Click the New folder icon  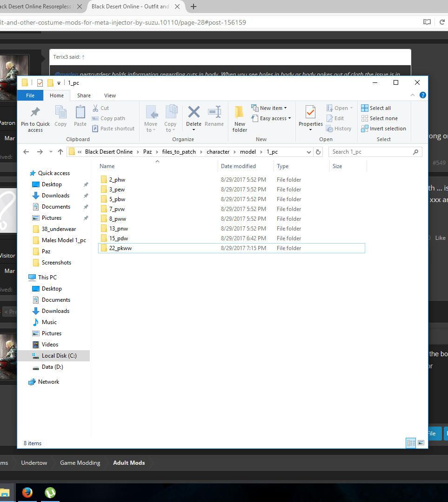click(240, 113)
